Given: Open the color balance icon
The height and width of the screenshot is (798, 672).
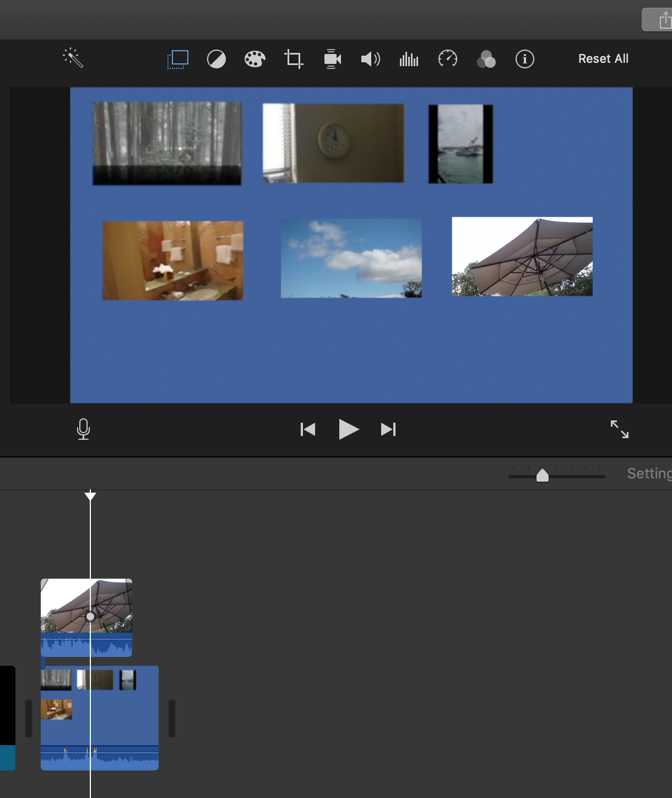Looking at the screenshot, I should [x=216, y=59].
